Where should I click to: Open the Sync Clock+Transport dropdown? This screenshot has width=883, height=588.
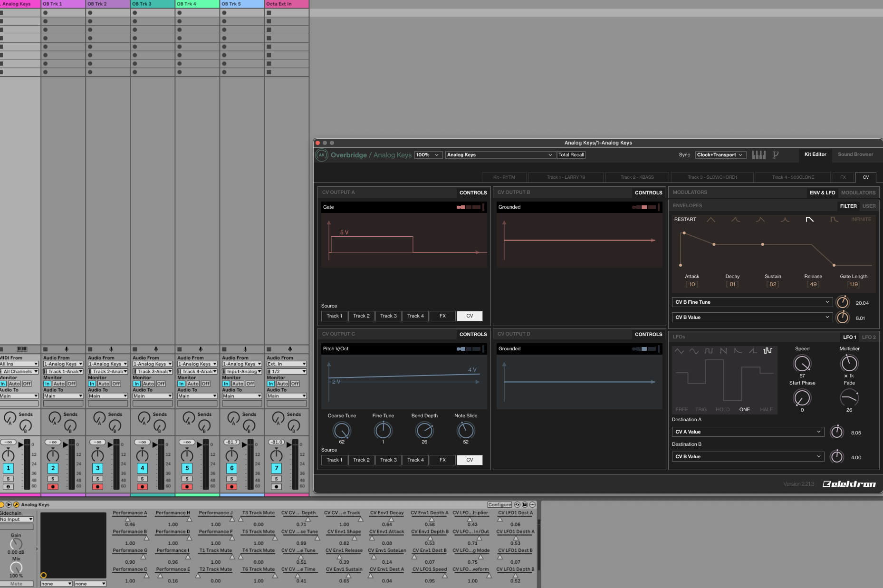(720, 155)
